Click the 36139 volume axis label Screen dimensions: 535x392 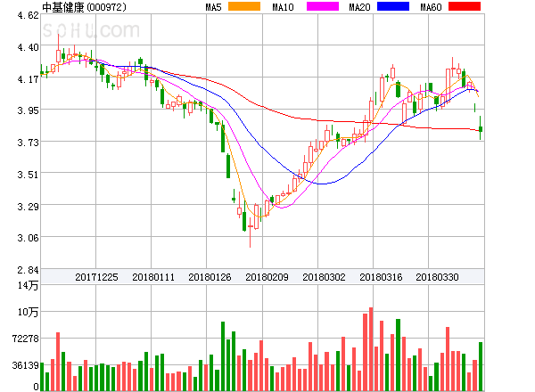[x=26, y=365]
